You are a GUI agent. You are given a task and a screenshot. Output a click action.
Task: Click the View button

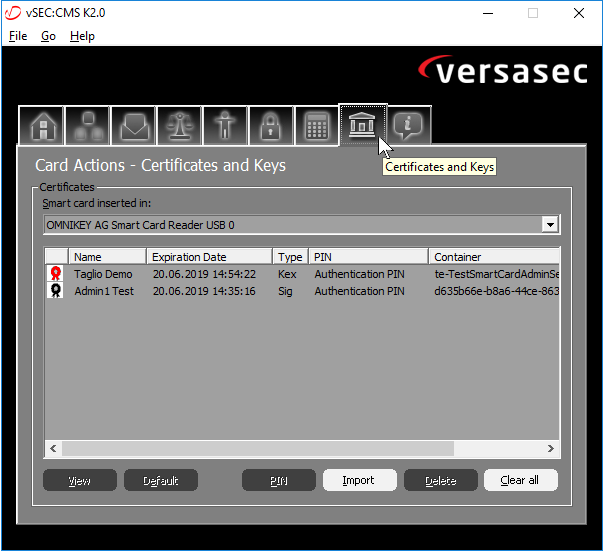coord(80,480)
